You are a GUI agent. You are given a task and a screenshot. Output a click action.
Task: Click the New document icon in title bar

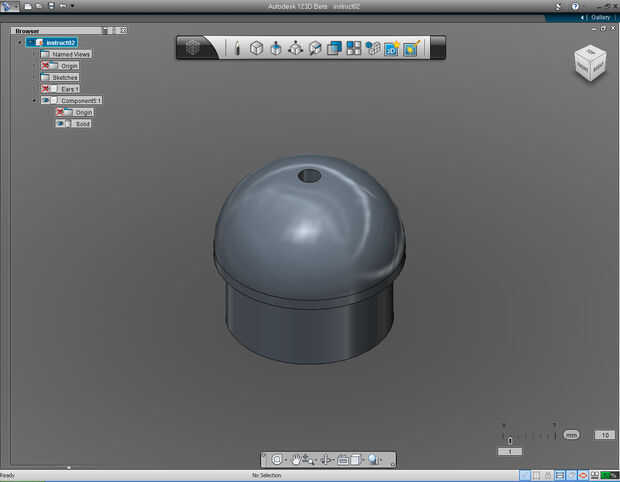pyautogui.click(x=28, y=6)
